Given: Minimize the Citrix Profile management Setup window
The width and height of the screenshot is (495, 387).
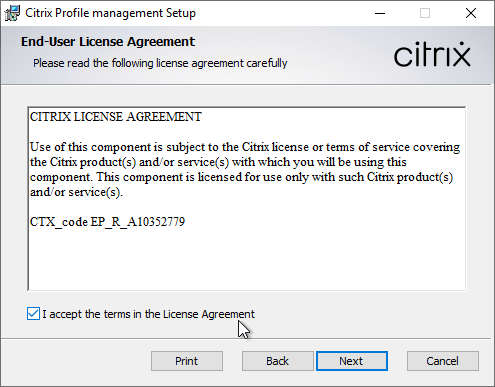Looking at the screenshot, I should click(x=380, y=13).
